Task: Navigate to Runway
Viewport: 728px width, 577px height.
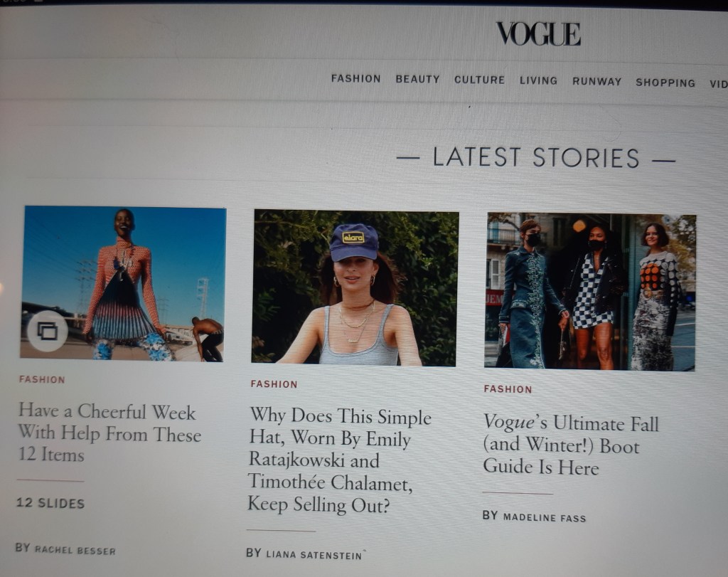Action: coord(596,82)
